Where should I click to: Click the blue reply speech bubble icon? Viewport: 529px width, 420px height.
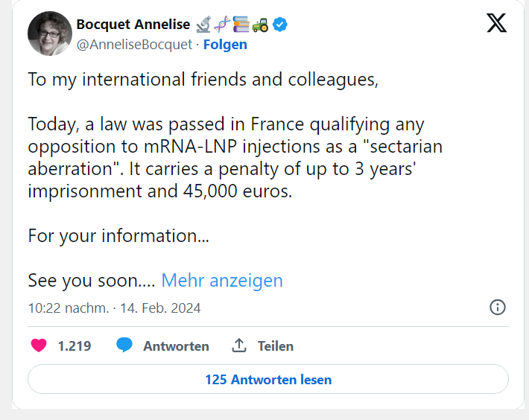(x=124, y=346)
